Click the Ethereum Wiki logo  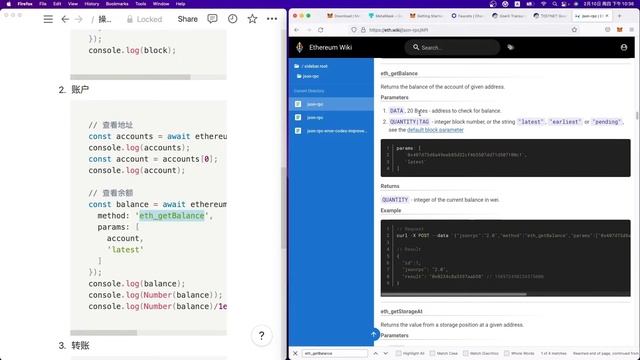coord(300,47)
